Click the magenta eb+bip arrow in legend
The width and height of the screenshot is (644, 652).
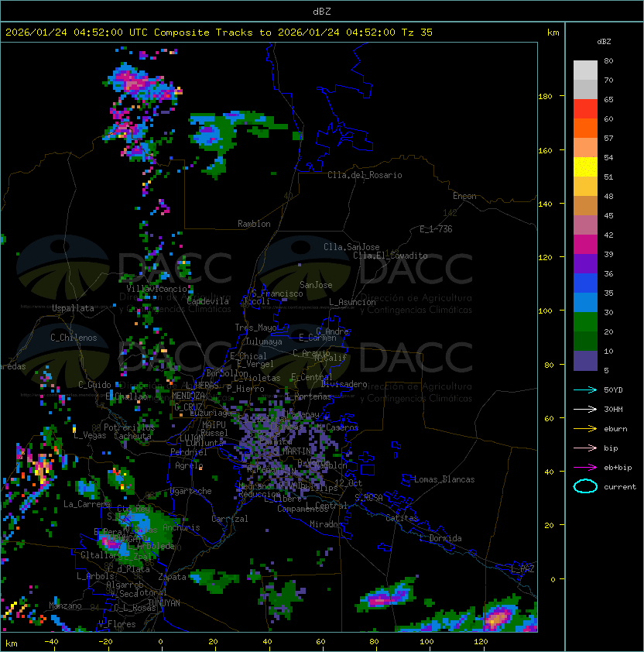tap(585, 468)
